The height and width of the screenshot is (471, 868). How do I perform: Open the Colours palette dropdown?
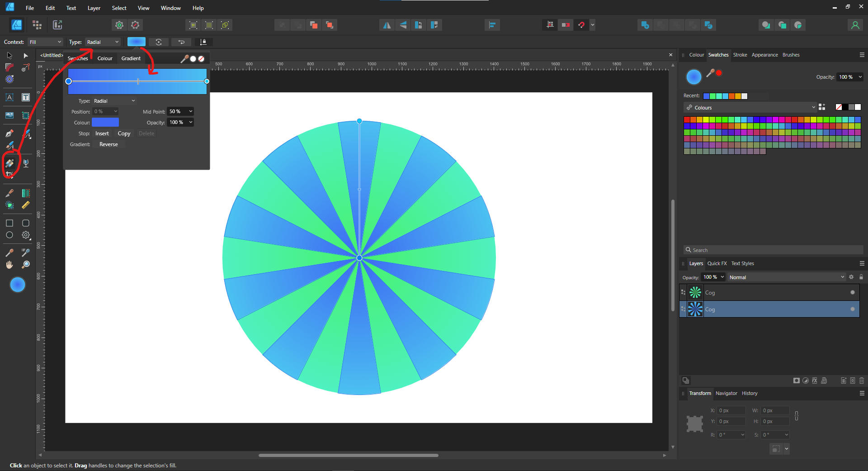pyautogui.click(x=750, y=108)
